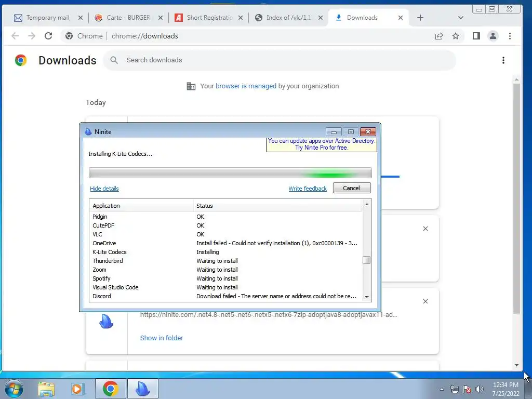Click the Ninite list scrollbar thumb

[x=367, y=260]
